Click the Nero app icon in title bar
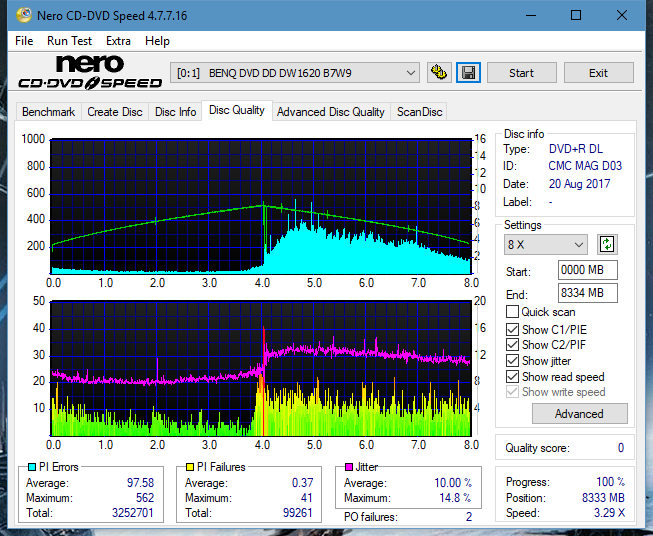This screenshot has height=536, width=653. point(24,15)
